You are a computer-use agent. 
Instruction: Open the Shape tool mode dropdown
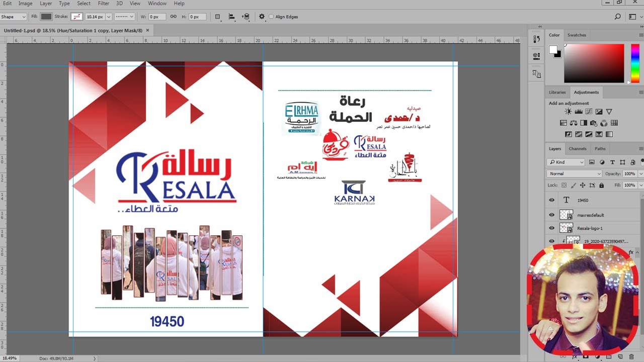pyautogui.click(x=13, y=17)
